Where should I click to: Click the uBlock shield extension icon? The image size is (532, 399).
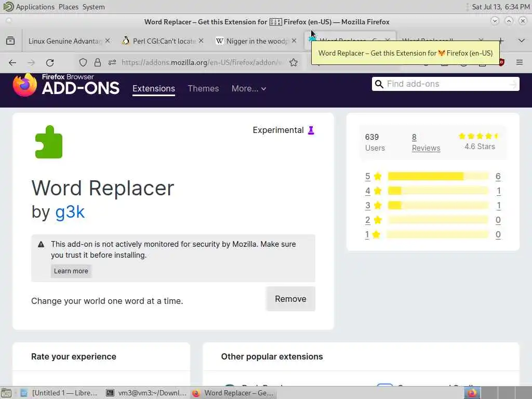coord(501,62)
